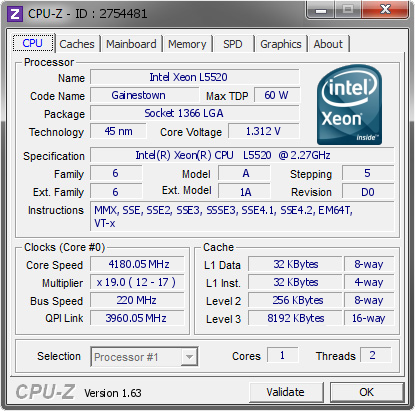Expand the Processor #1 selection dropdown arrow
The width and height of the screenshot is (415, 411).
(189, 357)
